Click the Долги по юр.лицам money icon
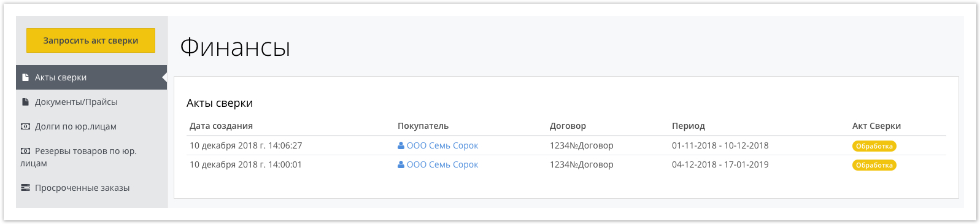Viewport: 980px width, 224px height. coord(25,126)
